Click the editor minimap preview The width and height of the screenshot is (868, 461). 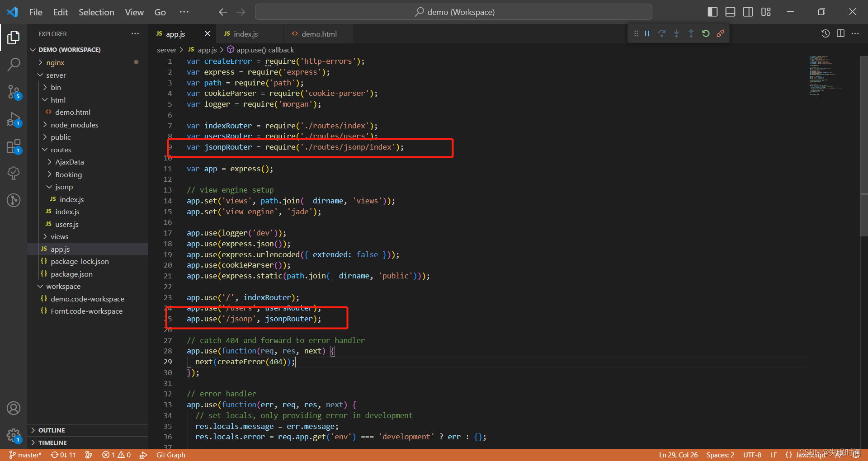[825, 75]
